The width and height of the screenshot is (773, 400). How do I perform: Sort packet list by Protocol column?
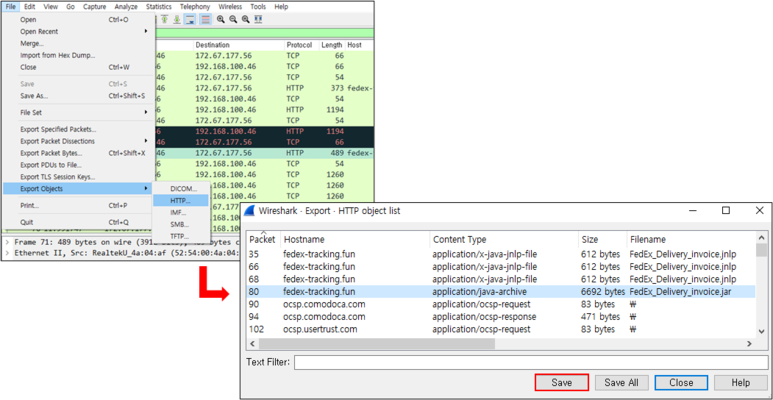(x=302, y=45)
